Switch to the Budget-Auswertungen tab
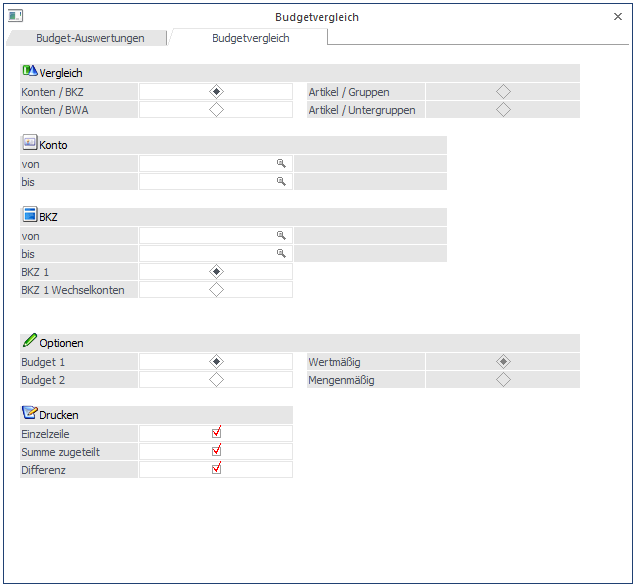 (x=90, y=38)
